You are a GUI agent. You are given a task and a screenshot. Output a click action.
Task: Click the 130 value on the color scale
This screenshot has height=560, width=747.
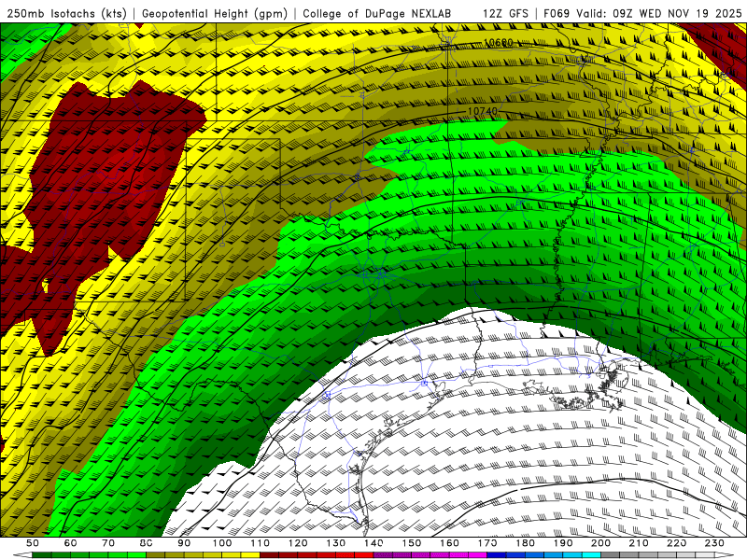tap(336, 543)
